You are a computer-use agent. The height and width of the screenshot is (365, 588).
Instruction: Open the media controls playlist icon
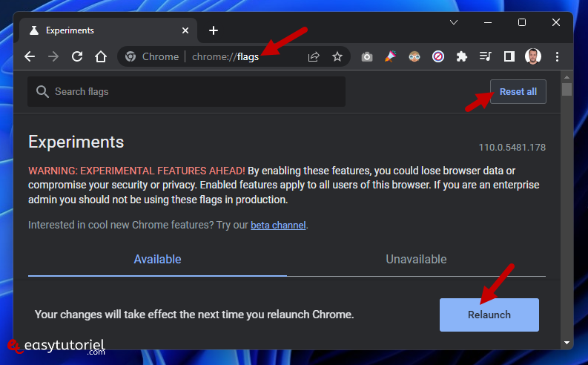tap(485, 56)
